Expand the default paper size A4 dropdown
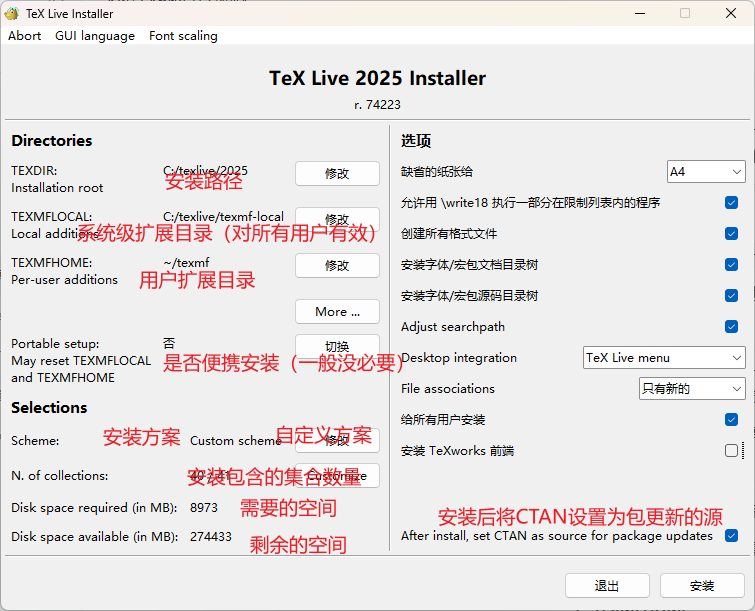755x611 pixels. [x=706, y=172]
